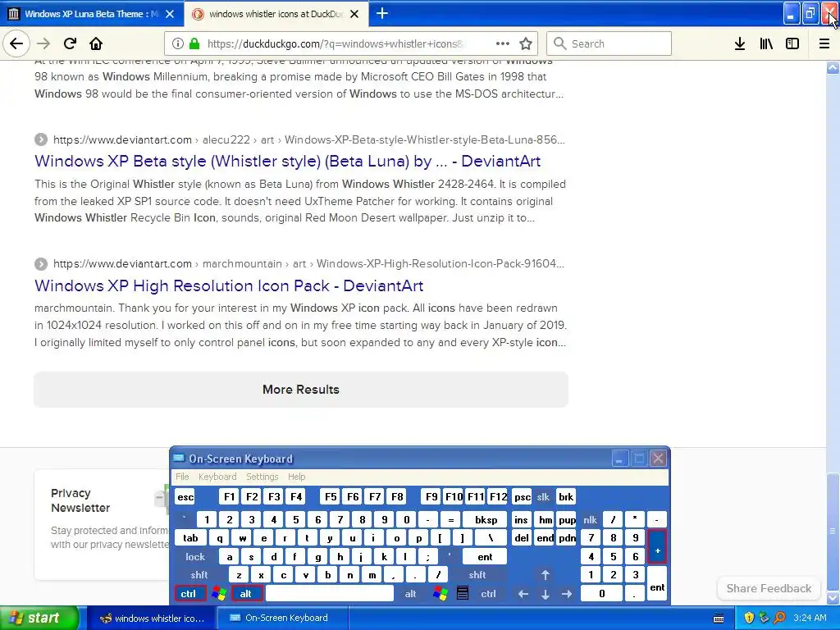Bookmark this page with the star
840x630 pixels.
click(x=526, y=44)
